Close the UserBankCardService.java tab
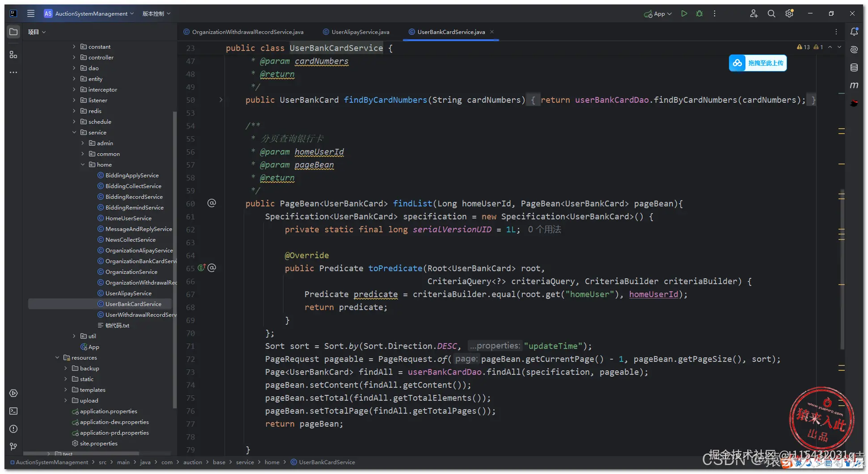 pyautogui.click(x=492, y=32)
